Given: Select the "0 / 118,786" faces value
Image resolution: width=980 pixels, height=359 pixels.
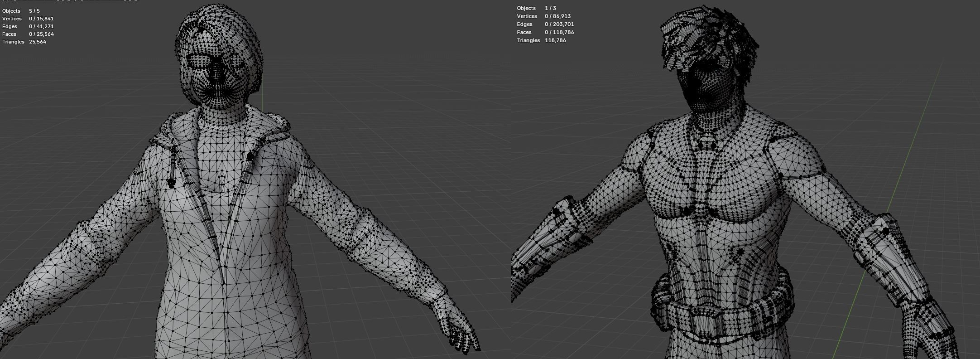Looking at the screenshot, I should click(x=559, y=32).
